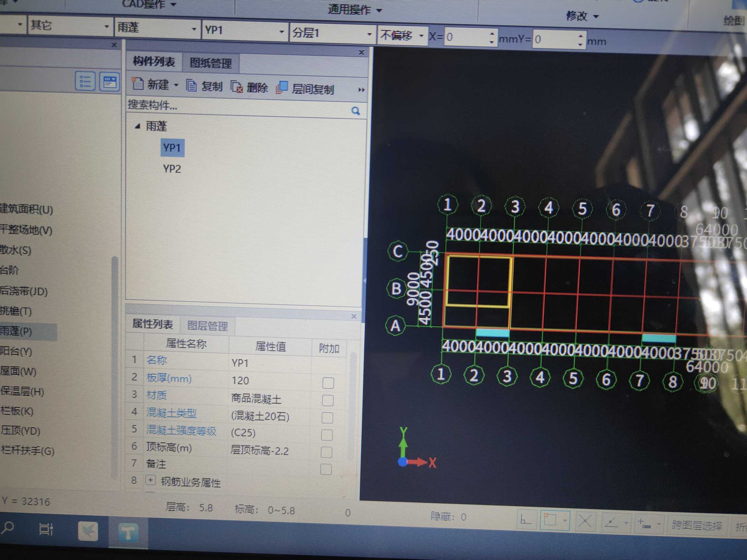Switch to the 图层管理 tab

207,325
